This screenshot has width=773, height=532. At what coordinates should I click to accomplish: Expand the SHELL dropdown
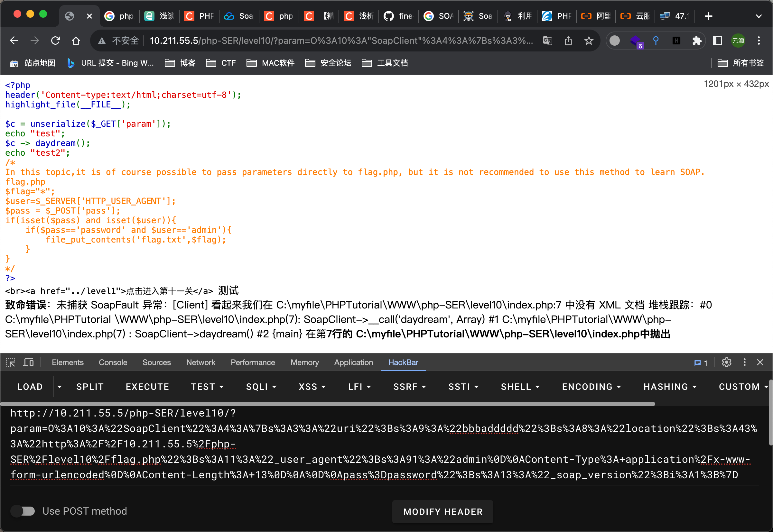[x=520, y=387]
